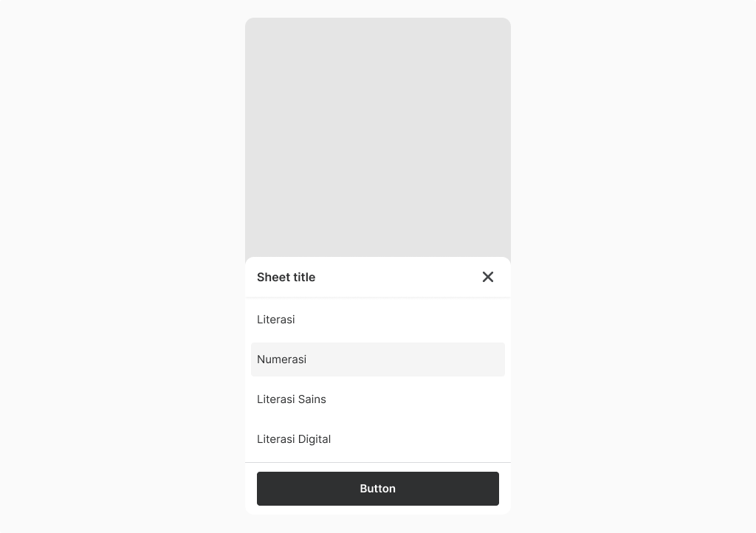Click the Literasi Sains text label

pyautogui.click(x=291, y=399)
